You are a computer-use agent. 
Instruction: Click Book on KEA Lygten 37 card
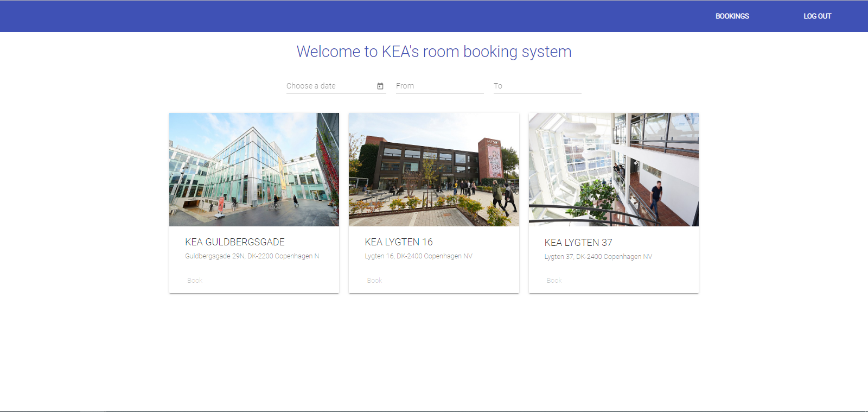pos(554,281)
